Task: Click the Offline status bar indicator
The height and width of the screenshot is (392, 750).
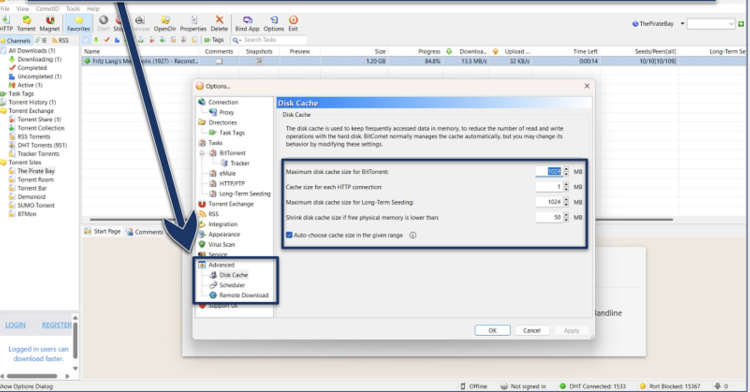Action: 474,386
